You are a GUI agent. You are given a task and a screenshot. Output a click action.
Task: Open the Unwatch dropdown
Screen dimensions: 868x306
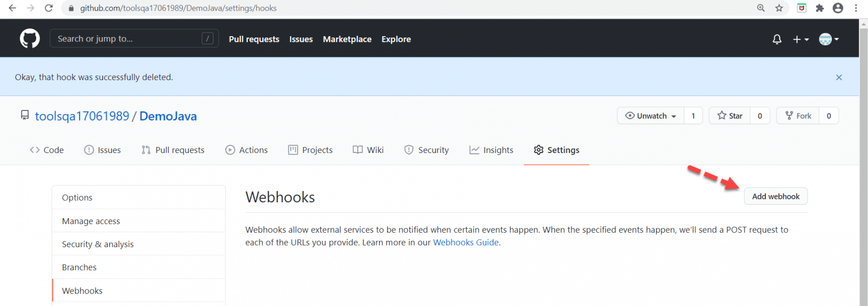pos(651,116)
